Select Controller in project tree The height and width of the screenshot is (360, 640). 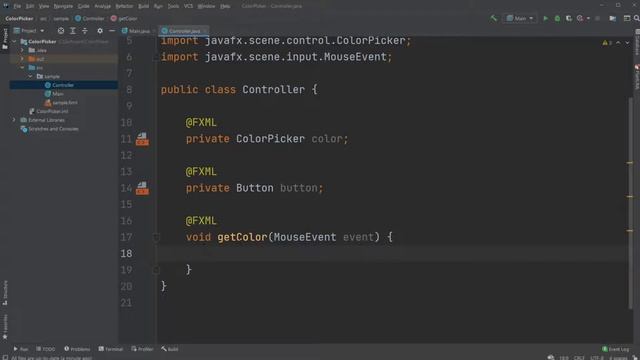tap(63, 85)
